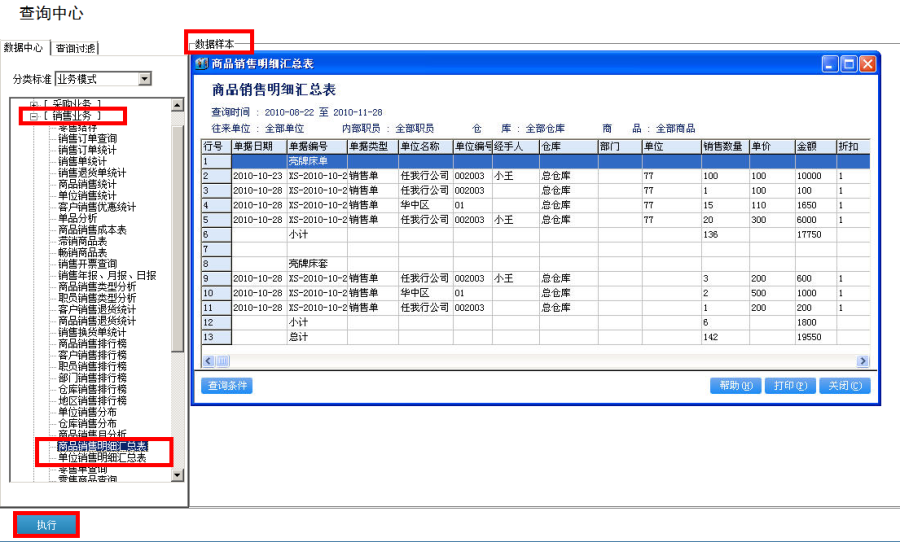Minimize the 商品销售明细汇总表 window
Image resolution: width=900 pixels, height=542 pixels.
(831, 64)
